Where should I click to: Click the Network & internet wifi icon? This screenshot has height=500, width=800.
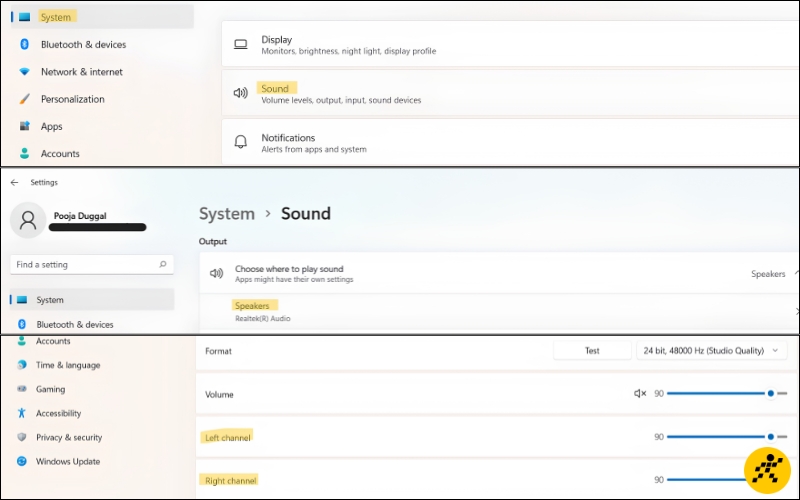point(24,72)
